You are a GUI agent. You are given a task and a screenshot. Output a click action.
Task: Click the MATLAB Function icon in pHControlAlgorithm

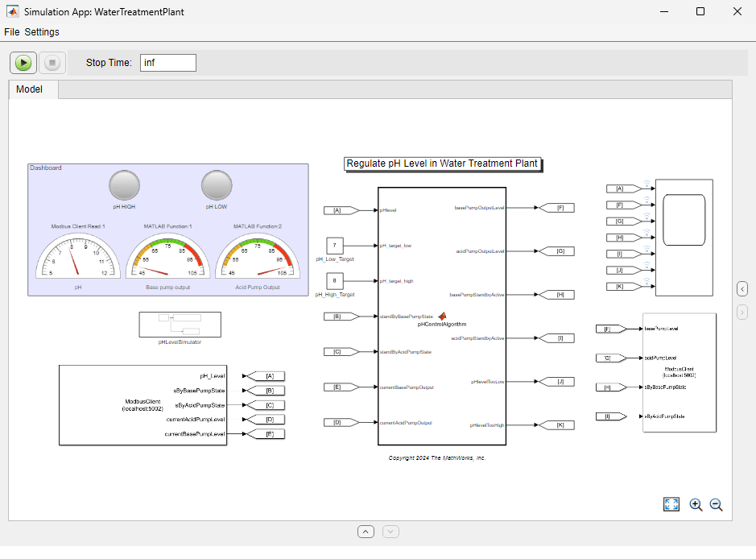click(x=442, y=316)
